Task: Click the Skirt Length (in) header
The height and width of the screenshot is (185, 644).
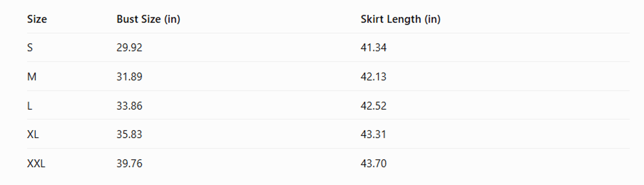Action: pos(400,19)
